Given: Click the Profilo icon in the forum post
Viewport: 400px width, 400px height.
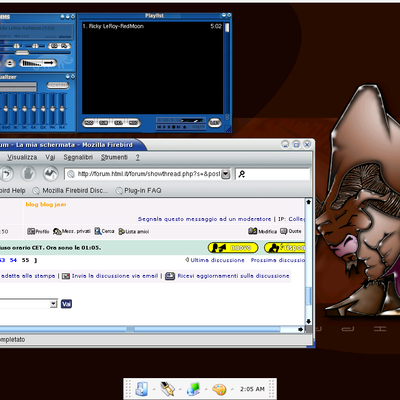Looking at the screenshot, I should (31, 231).
